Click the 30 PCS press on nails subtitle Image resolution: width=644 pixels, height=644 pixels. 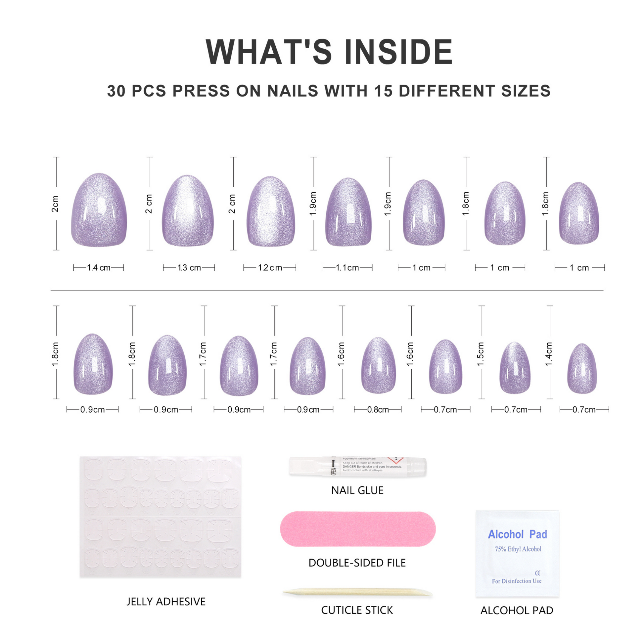coord(329,91)
